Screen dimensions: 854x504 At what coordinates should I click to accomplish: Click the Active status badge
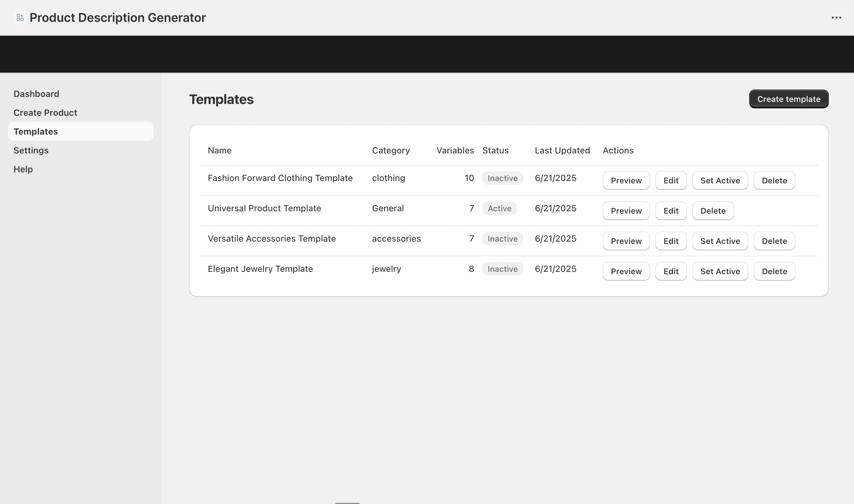(499, 208)
